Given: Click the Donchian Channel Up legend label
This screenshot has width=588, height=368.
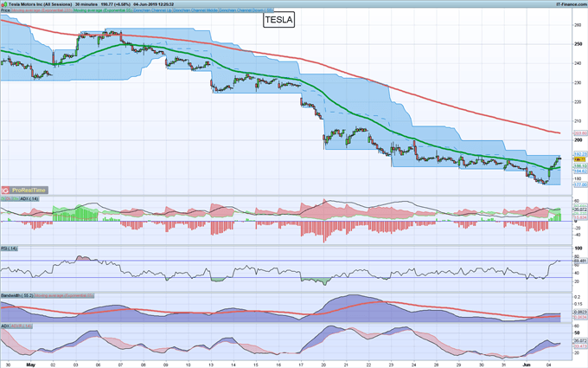Looking at the screenshot, I should (153, 10).
